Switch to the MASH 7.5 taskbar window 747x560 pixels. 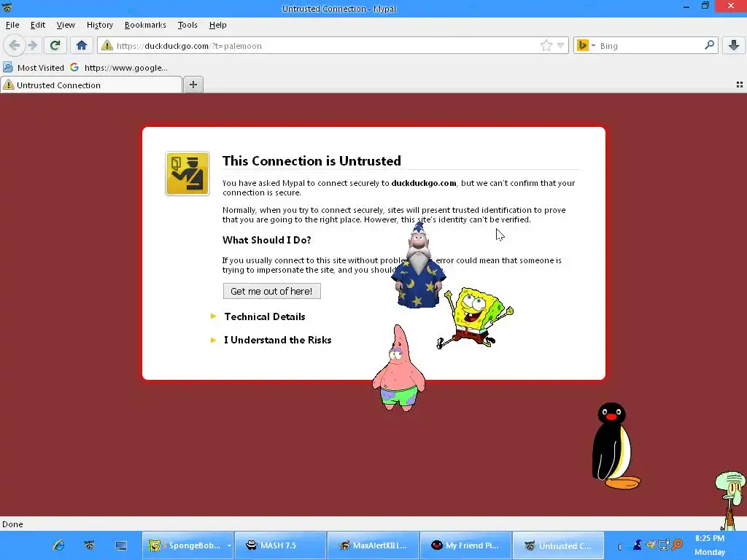[x=281, y=545]
